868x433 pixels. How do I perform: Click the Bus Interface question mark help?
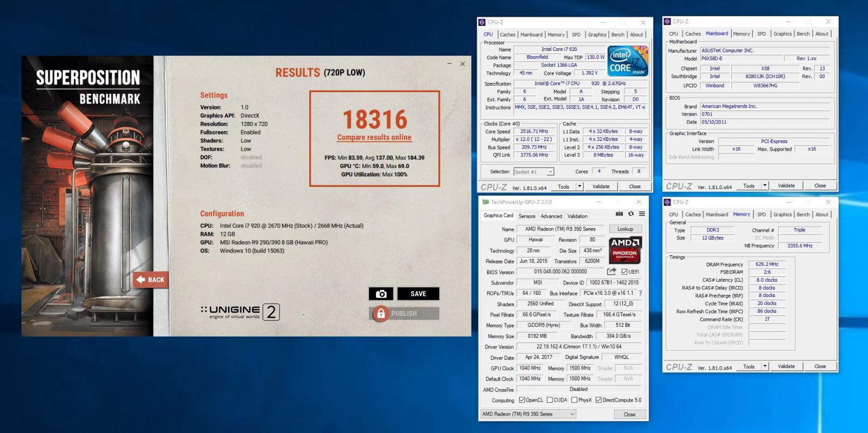[640, 293]
